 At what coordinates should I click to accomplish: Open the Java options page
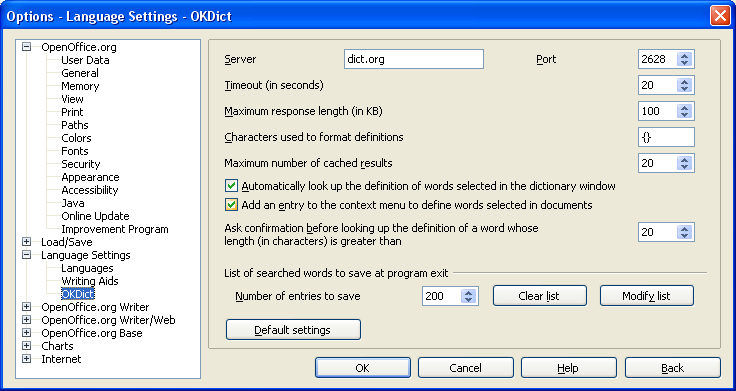pos(73,203)
